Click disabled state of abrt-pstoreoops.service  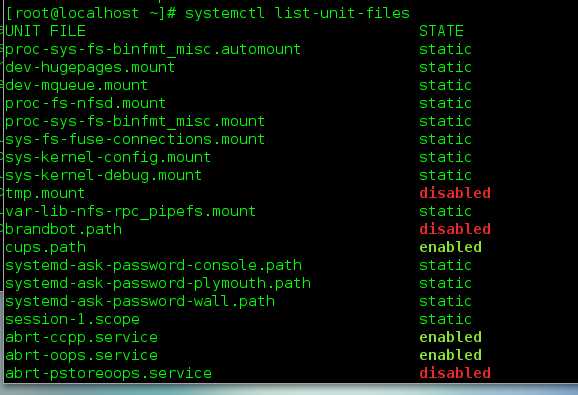pyautogui.click(x=455, y=373)
